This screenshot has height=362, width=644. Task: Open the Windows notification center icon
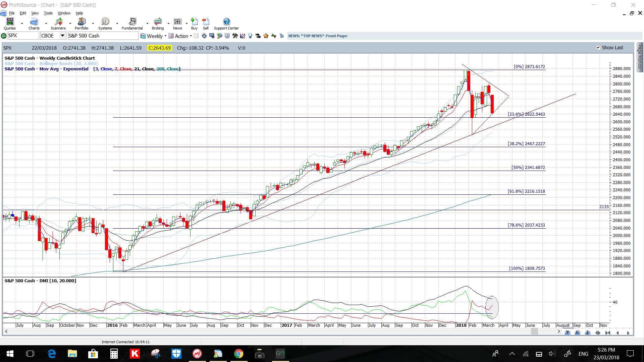coord(630,354)
